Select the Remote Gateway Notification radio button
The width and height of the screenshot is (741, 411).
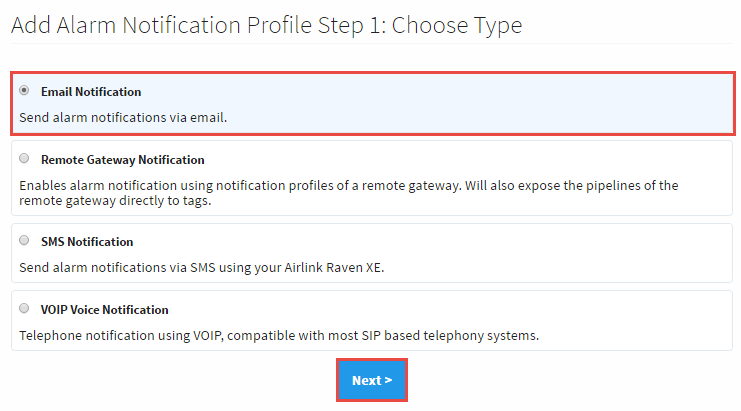[x=24, y=158]
